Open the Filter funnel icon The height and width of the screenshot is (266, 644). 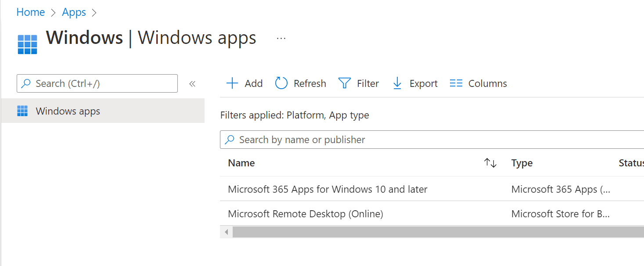tap(345, 83)
